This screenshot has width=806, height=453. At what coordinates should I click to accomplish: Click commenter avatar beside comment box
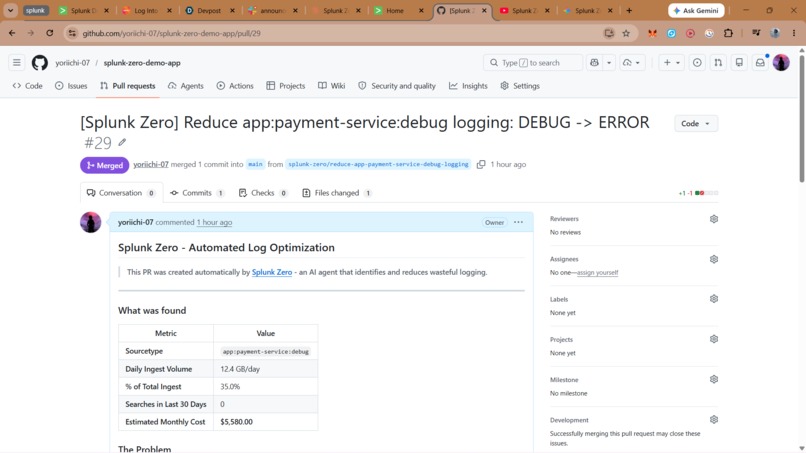click(90, 222)
